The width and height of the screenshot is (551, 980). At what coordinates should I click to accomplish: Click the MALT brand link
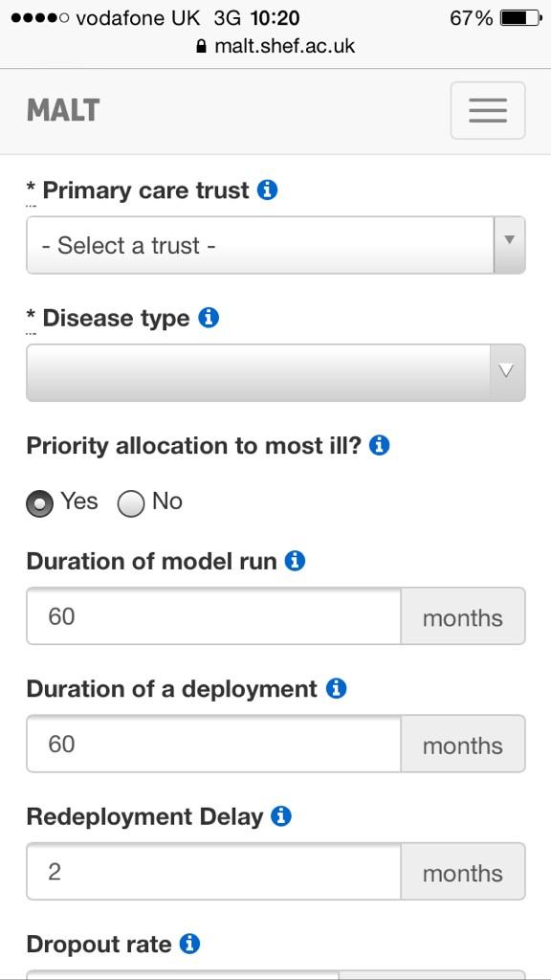coord(63,111)
